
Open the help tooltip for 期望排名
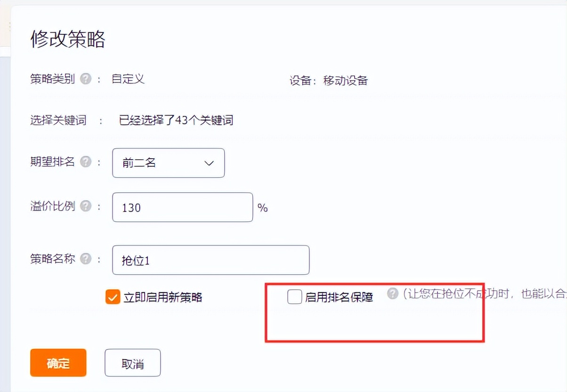pos(86,161)
